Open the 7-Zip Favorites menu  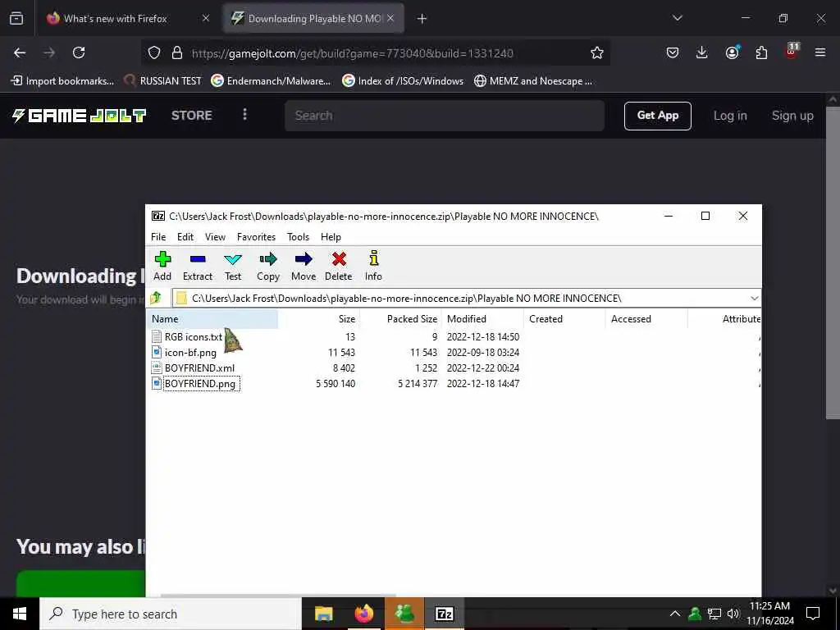(x=256, y=237)
